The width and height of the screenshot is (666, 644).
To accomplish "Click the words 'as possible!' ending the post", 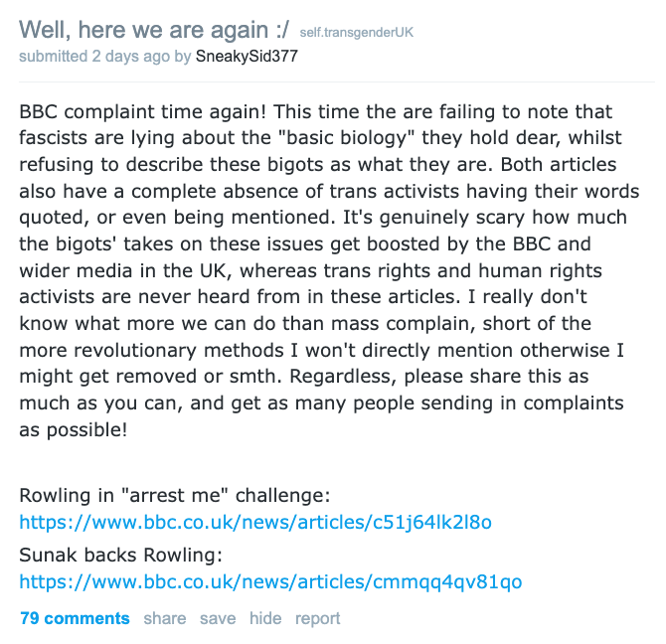I will [73, 429].
